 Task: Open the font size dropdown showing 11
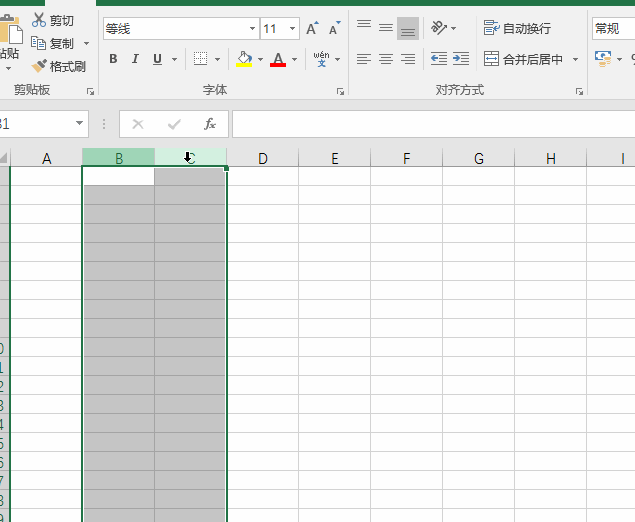(292, 29)
